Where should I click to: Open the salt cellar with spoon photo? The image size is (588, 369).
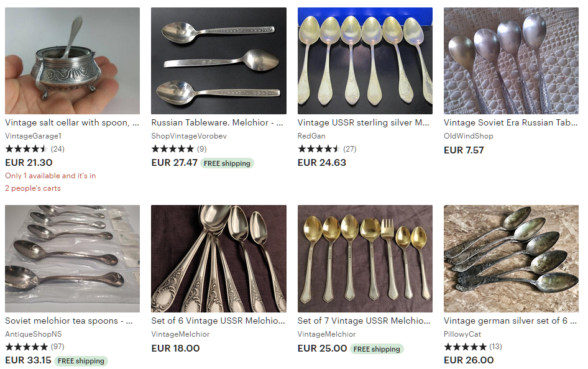72,61
